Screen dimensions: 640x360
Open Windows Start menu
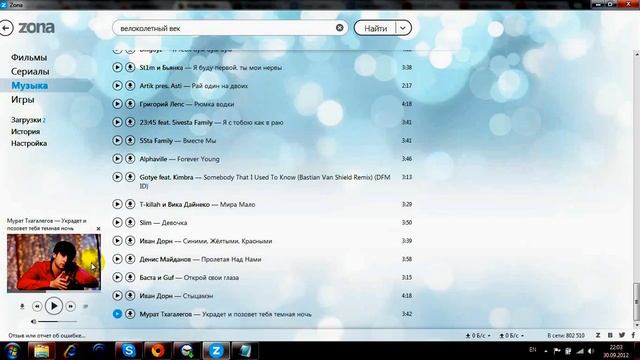tap(12, 350)
